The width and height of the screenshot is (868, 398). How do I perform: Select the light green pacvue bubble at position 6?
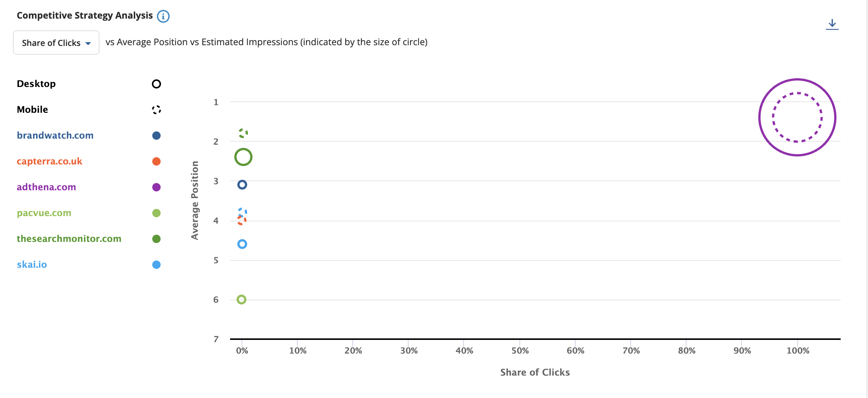(241, 300)
